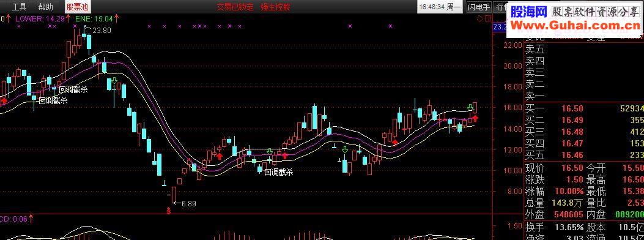Click the diamond icon above the chart corner

(479, 18)
